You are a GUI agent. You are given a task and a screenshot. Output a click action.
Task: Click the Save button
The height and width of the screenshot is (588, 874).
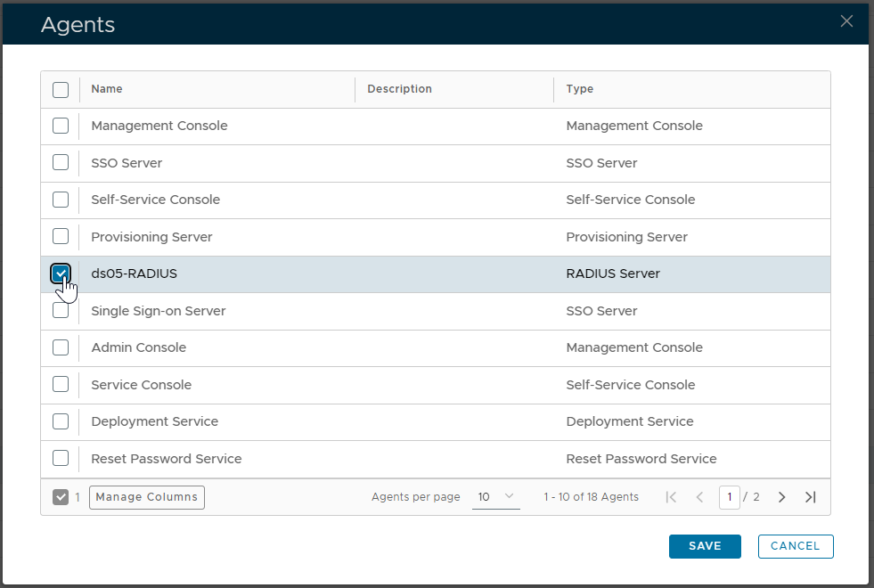704,546
